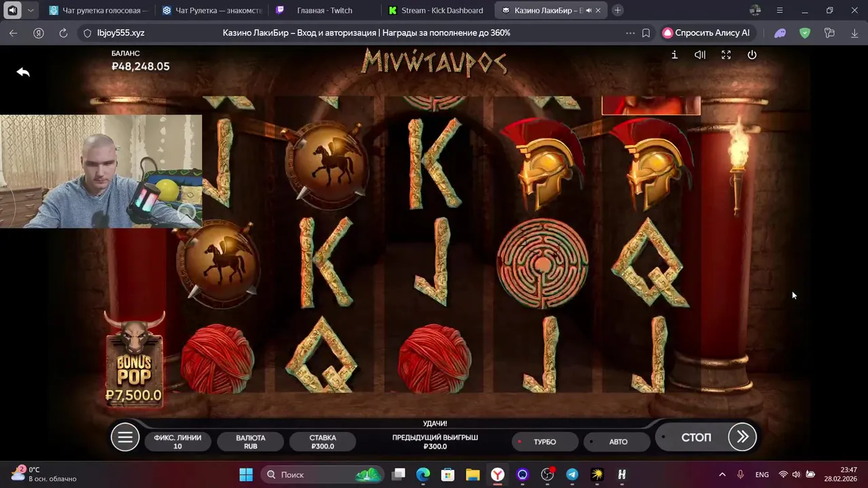The height and width of the screenshot is (488, 868).
Task: Click the Bonus Pop ₽7,500.0 button
Action: point(134,360)
